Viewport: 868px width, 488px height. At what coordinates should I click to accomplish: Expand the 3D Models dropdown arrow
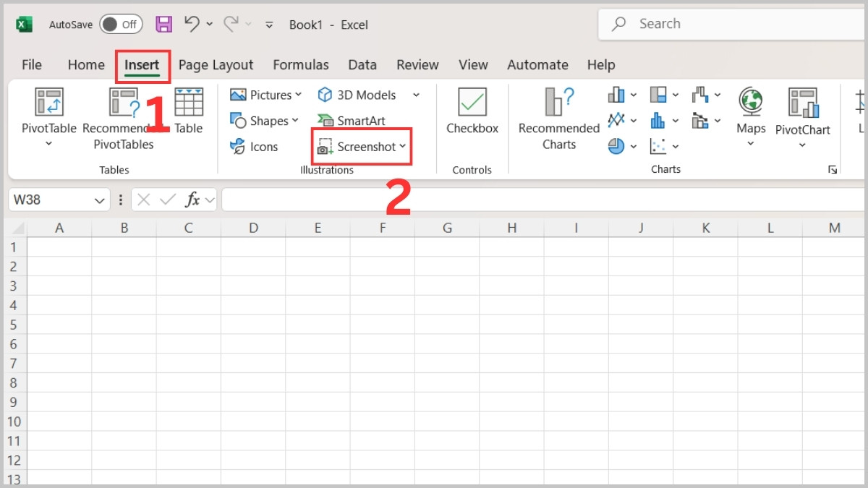coord(416,95)
